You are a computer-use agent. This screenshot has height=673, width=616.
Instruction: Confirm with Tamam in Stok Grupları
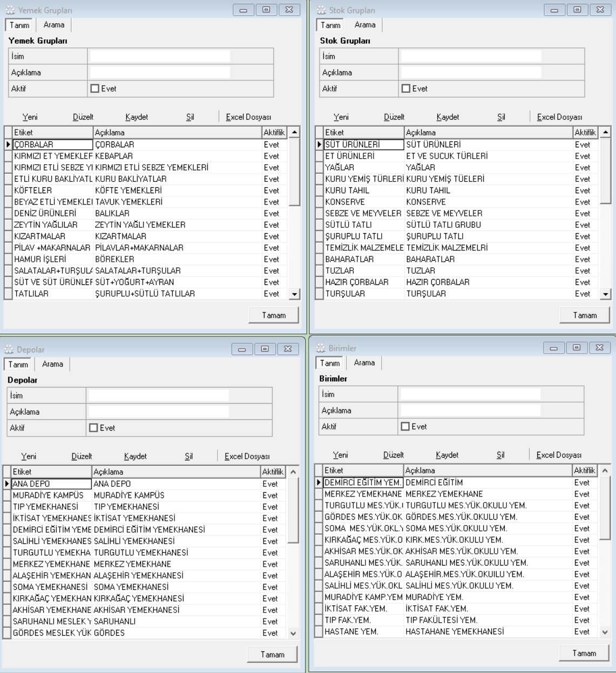pyautogui.click(x=585, y=315)
